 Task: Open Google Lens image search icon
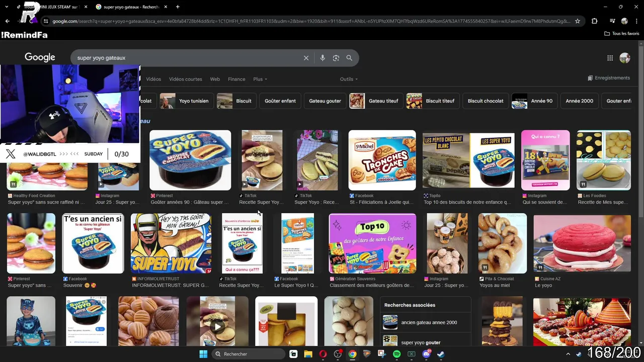point(336,58)
